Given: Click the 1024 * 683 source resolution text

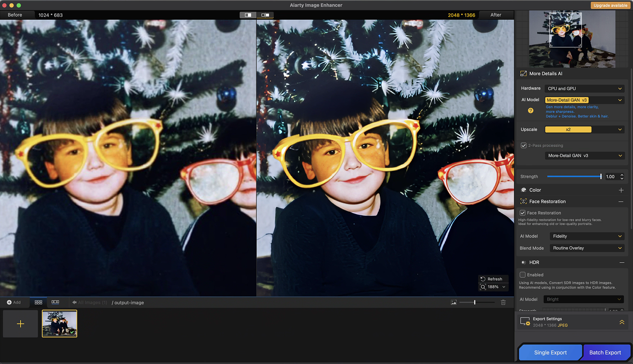Looking at the screenshot, I should tap(51, 15).
